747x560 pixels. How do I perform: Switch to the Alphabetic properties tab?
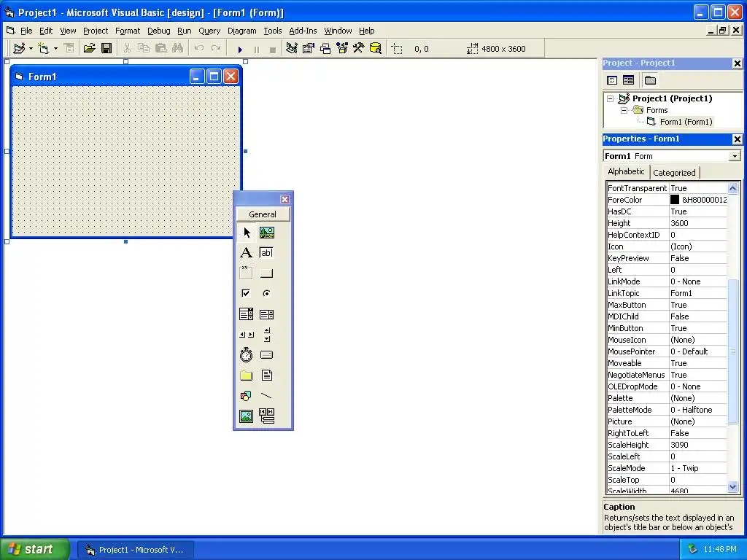click(x=626, y=171)
